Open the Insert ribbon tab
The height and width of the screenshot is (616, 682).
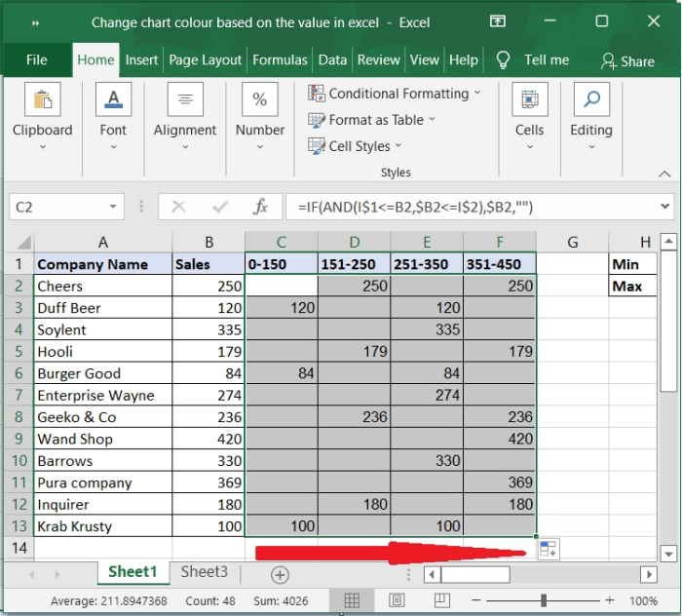141,59
